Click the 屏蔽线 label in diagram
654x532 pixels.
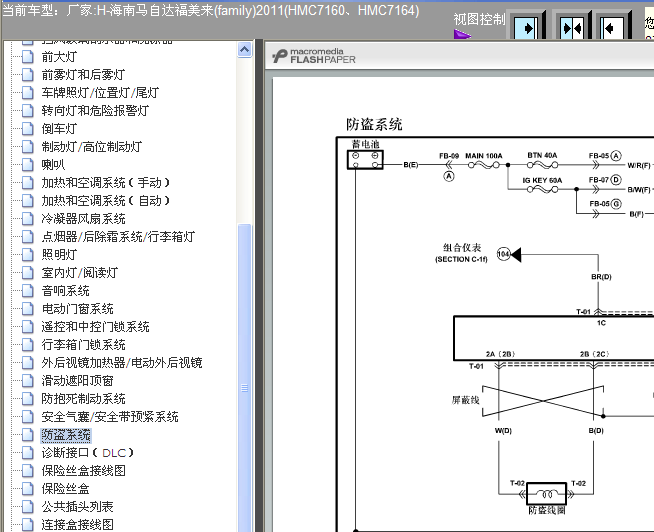point(465,401)
